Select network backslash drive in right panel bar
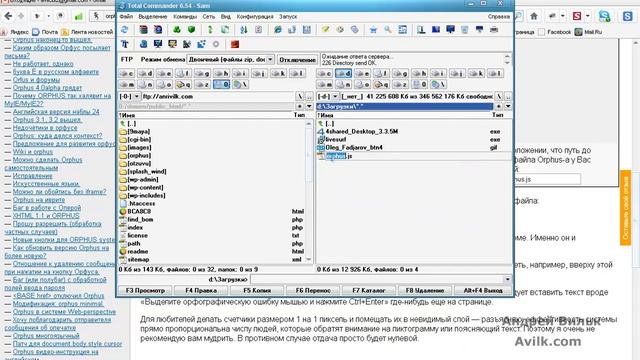Screen dimensions: 640x360 438,84
